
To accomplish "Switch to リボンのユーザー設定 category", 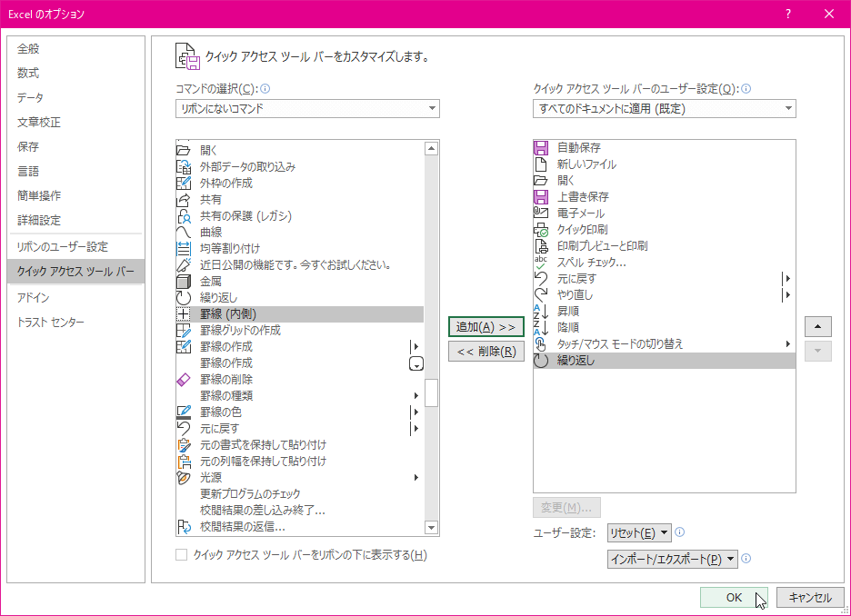I will pyautogui.click(x=63, y=247).
